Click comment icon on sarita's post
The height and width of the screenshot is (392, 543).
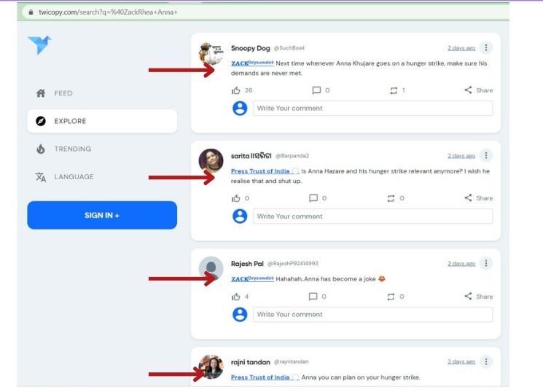pyautogui.click(x=313, y=198)
